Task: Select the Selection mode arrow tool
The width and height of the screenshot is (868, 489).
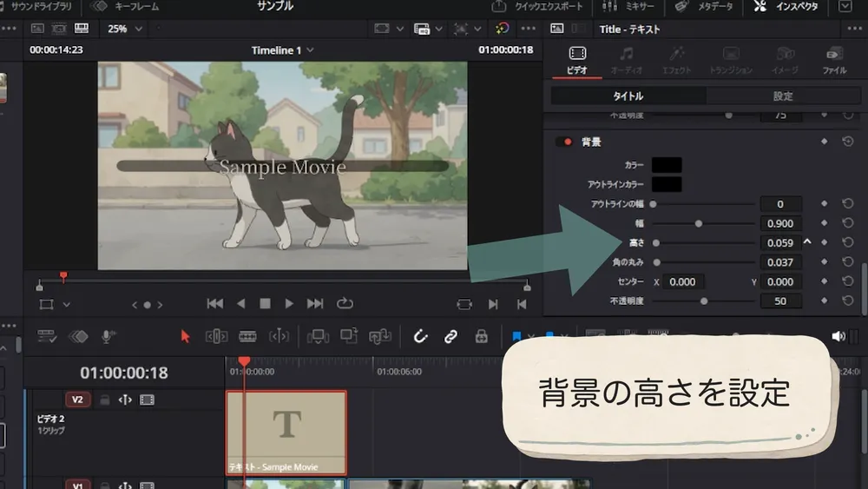Action: [186, 336]
